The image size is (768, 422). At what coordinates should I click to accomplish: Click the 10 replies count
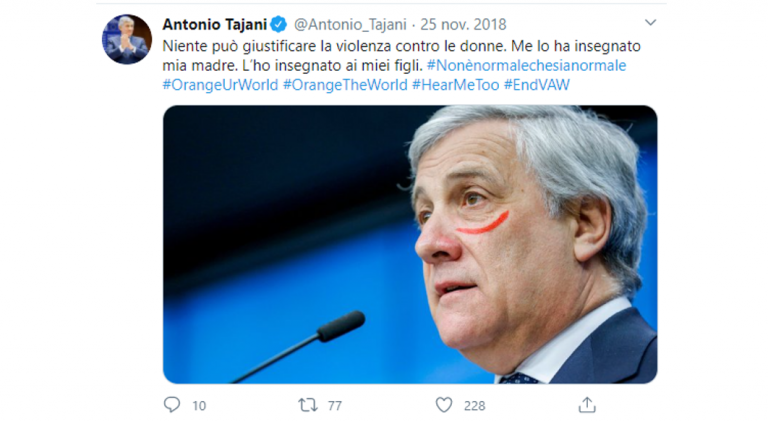point(199,406)
